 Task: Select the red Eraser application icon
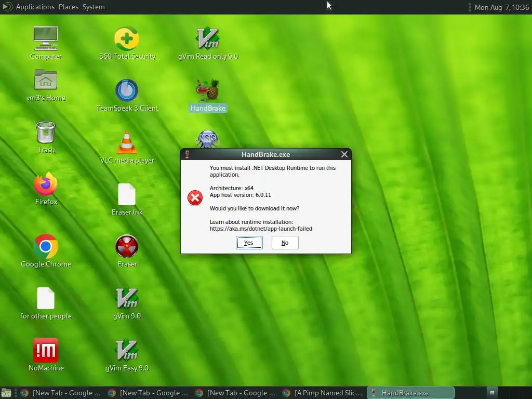pyautogui.click(x=127, y=246)
